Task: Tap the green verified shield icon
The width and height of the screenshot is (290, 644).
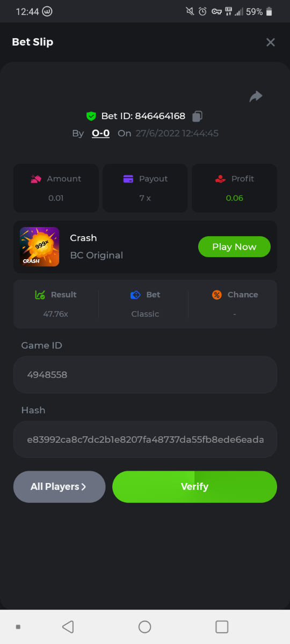Action: click(91, 116)
